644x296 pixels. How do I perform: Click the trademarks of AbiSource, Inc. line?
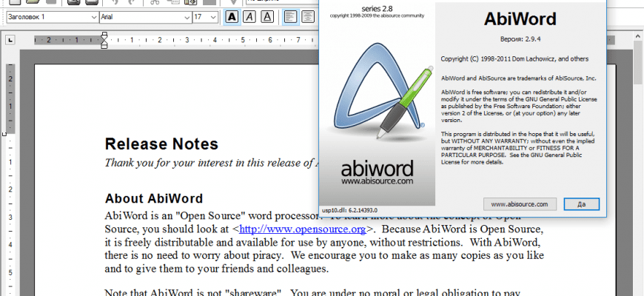519,78
